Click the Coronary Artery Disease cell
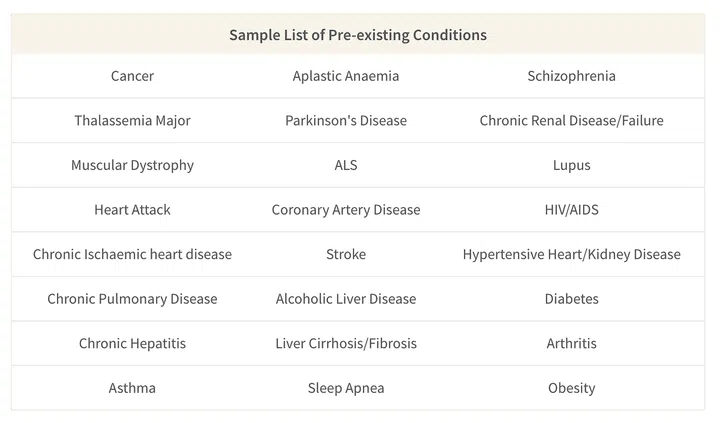The image size is (720, 423). [346, 210]
